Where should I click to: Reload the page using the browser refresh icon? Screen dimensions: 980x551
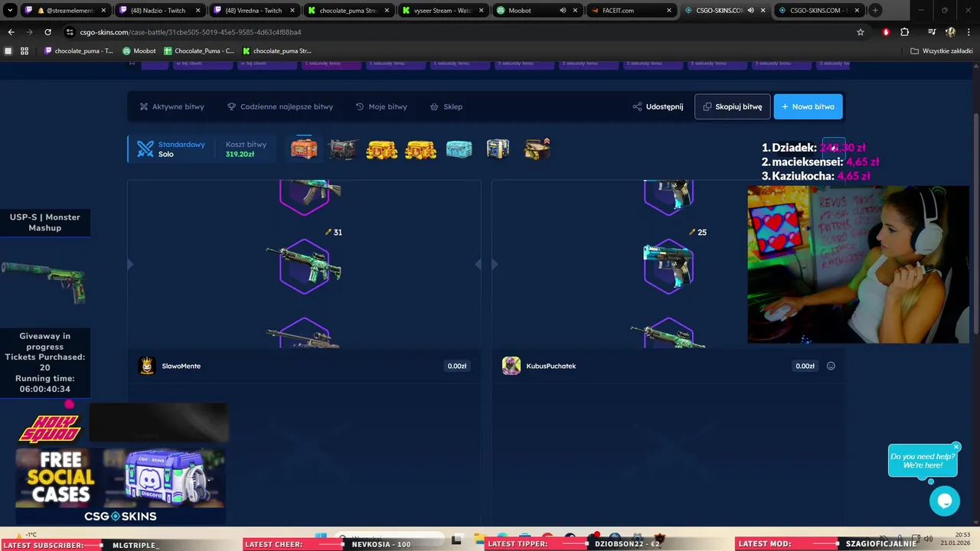pos(47,32)
